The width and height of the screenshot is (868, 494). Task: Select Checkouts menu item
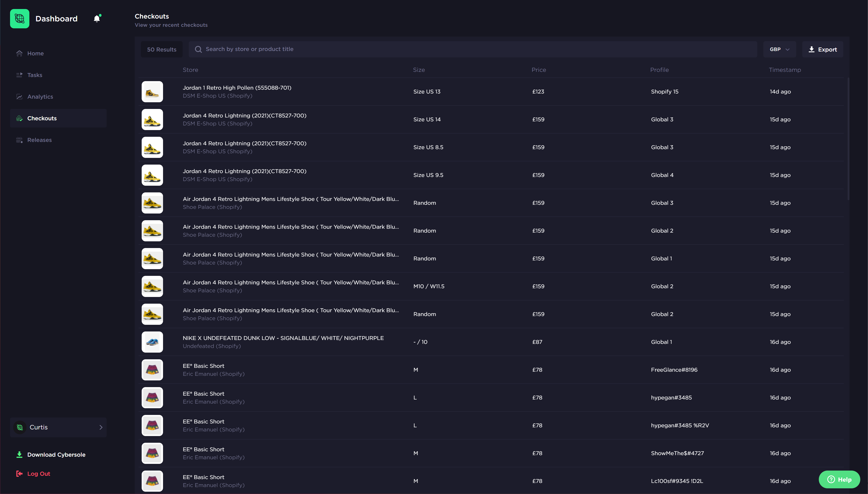(x=58, y=118)
